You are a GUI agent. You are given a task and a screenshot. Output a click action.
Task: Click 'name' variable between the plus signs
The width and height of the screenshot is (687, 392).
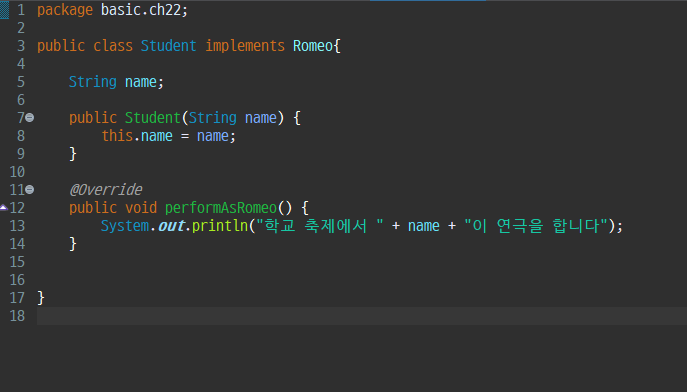(x=424, y=226)
